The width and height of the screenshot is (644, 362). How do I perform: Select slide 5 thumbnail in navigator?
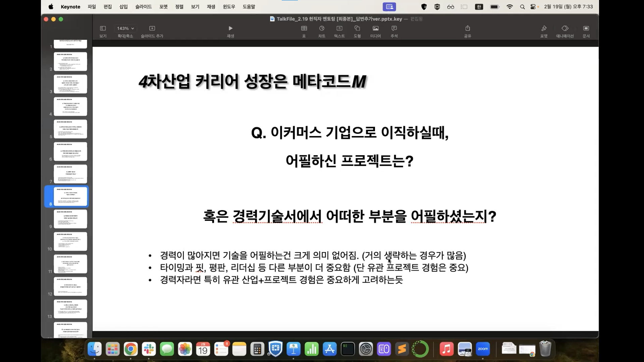point(70,129)
